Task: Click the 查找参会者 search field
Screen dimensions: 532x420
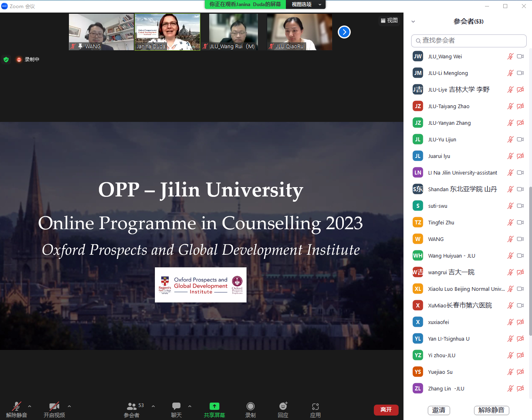Action: point(469,41)
